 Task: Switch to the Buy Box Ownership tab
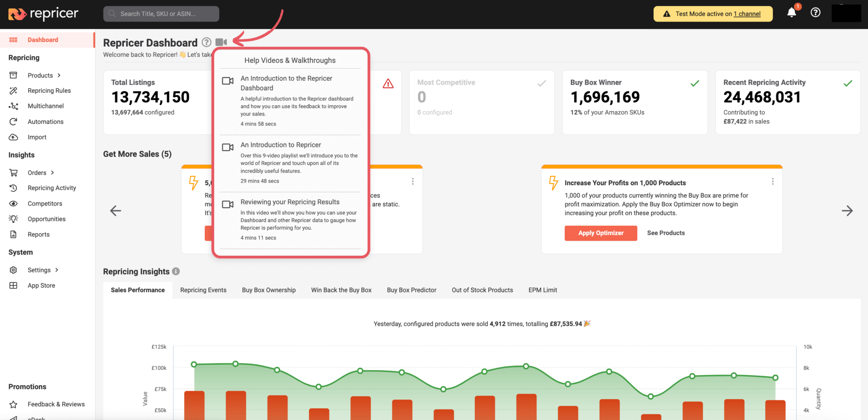[x=269, y=290]
